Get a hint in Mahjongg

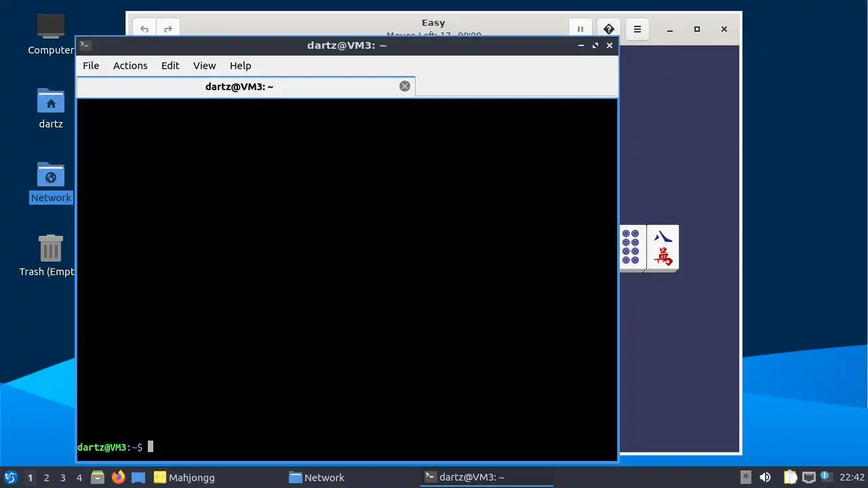tap(609, 29)
